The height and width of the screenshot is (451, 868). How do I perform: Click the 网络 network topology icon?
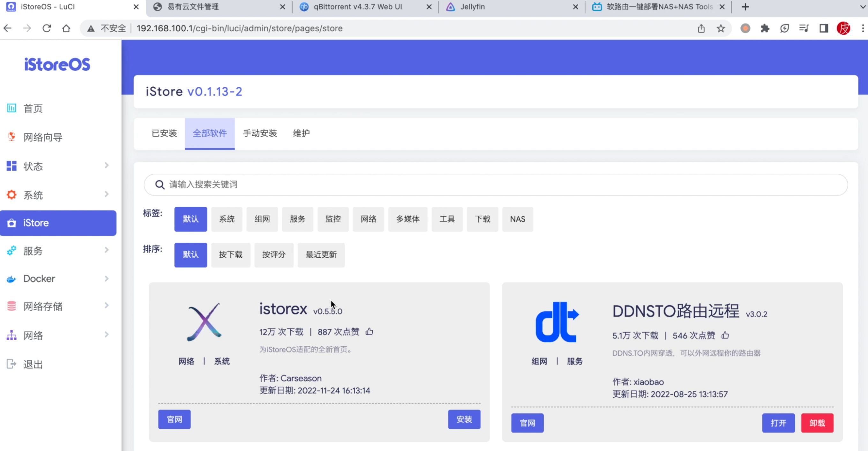(11, 335)
